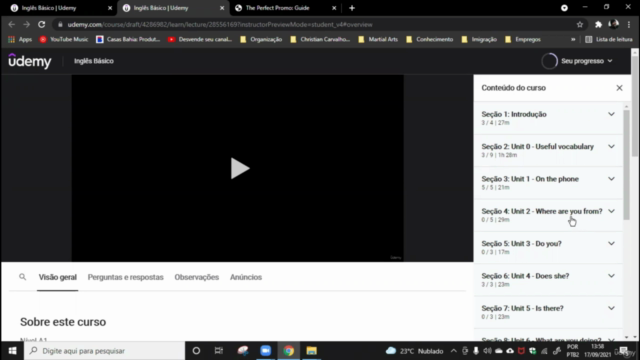Screen dimensions: 640x360
Task: Open Lista de leitura reading list
Action: (609, 39)
